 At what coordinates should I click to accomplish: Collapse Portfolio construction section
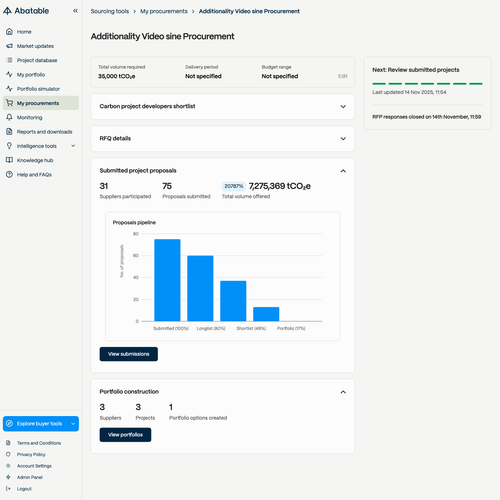point(343,392)
